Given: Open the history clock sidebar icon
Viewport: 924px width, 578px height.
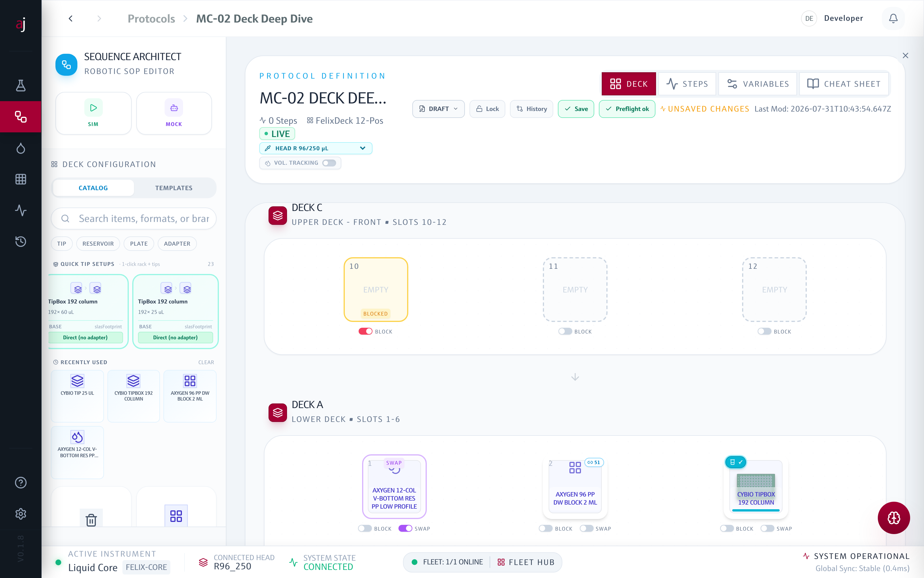Looking at the screenshot, I should 21,241.
